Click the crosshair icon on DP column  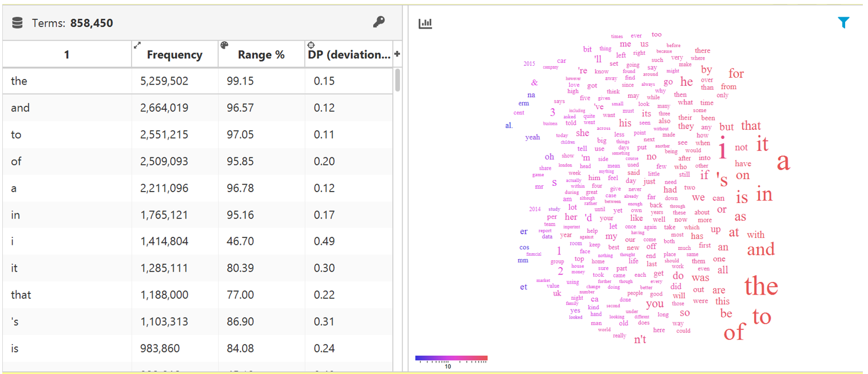(311, 45)
